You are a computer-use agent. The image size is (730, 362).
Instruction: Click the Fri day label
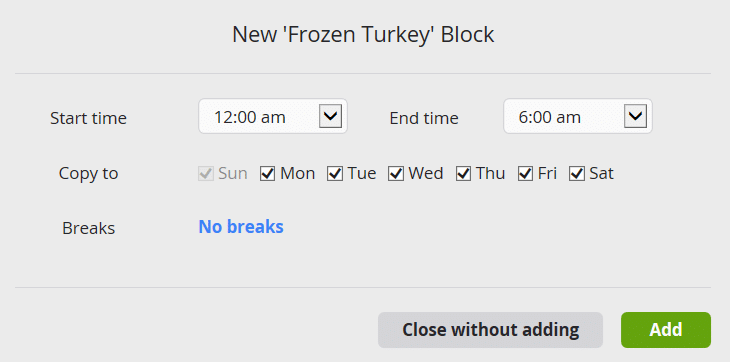pos(547,174)
